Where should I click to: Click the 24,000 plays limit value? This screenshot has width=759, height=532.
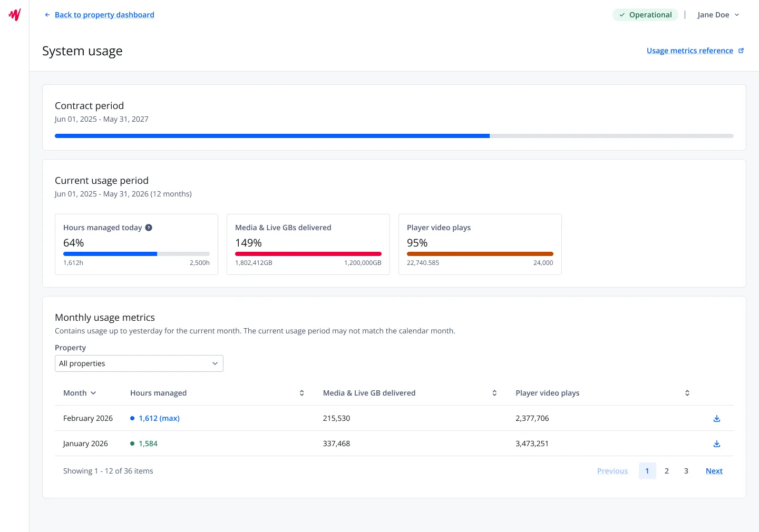coord(543,263)
